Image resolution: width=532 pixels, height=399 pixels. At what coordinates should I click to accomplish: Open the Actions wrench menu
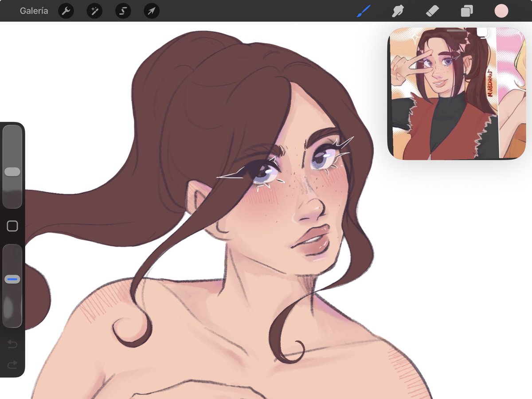(x=66, y=11)
